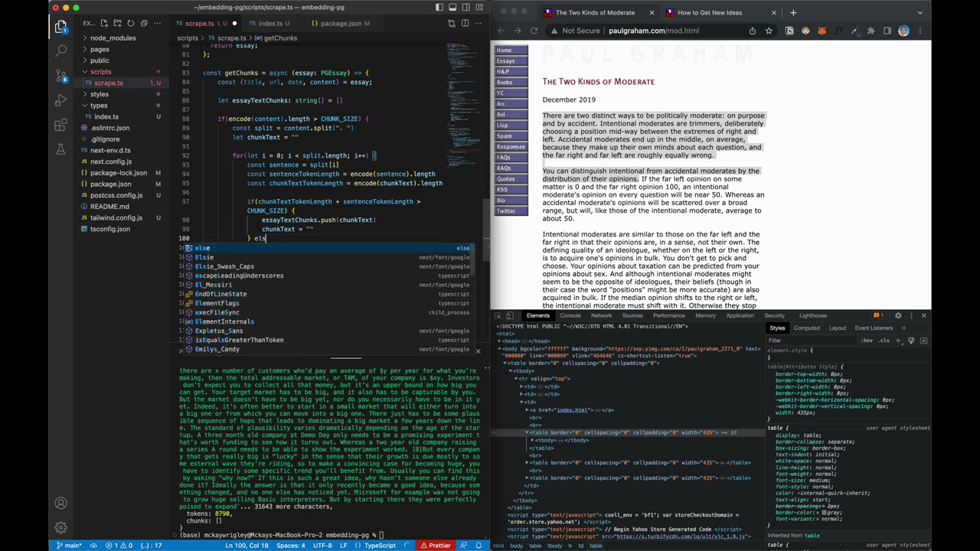980x551 pixels.
Task: Add new style rule plus icon
Action: point(899,341)
